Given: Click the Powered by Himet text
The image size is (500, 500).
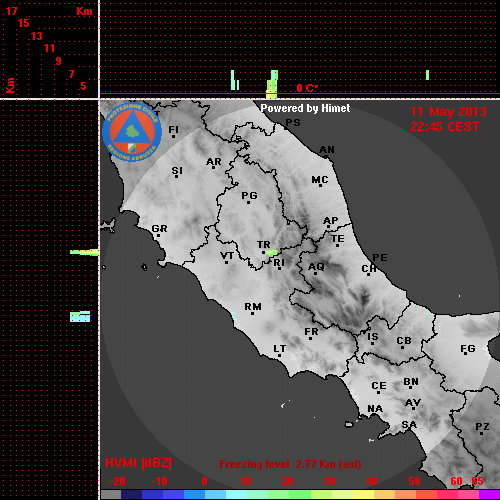Looking at the screenshot, I should [x=305, y=108].
